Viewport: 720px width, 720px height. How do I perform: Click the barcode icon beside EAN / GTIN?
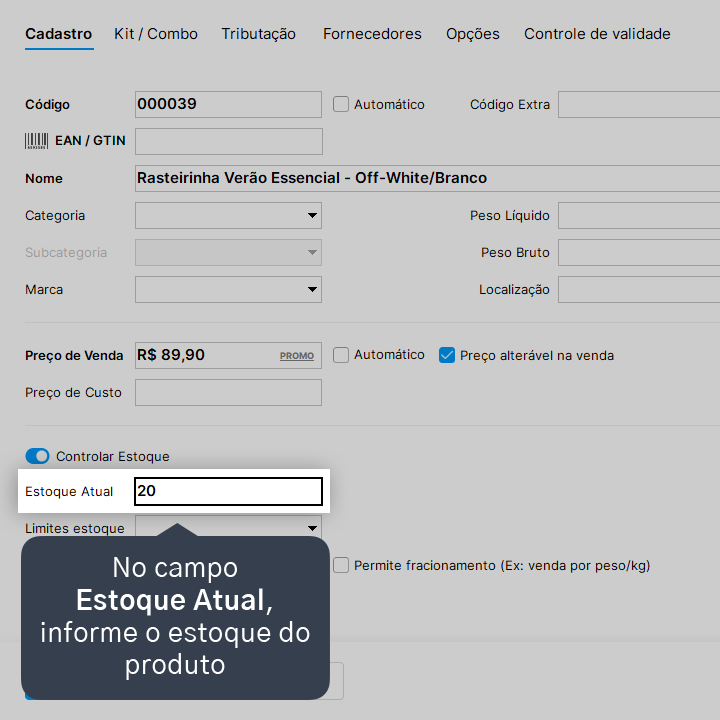(x=36, y=141)
